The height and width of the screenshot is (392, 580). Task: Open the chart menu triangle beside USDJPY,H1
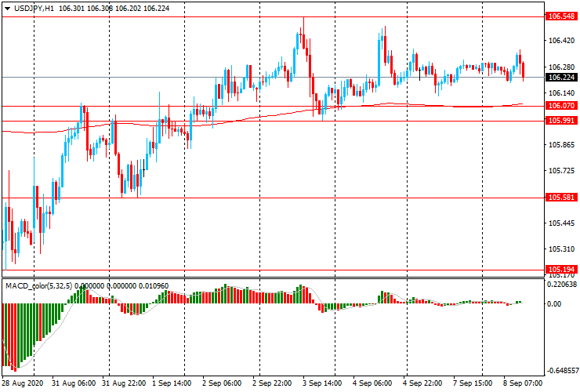[x=7, y=9]
